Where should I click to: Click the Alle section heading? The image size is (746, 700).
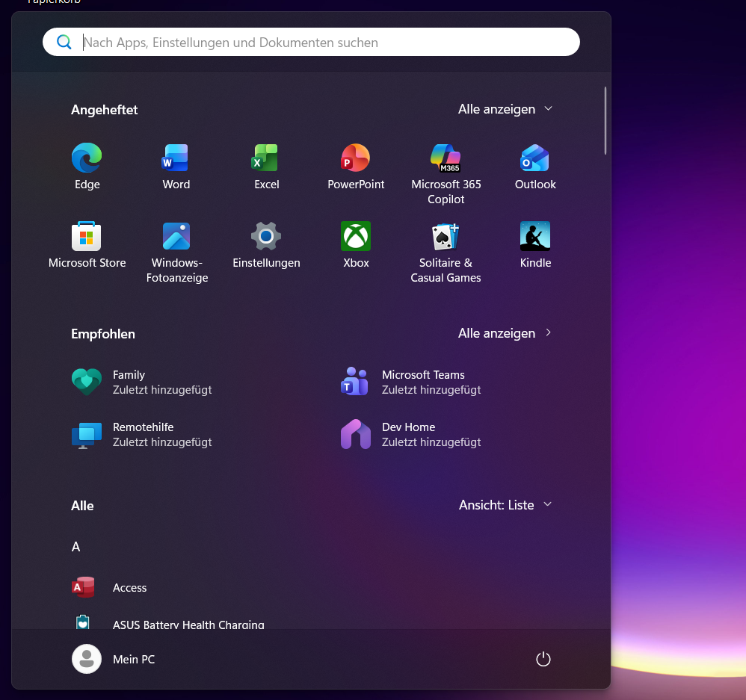82,506
